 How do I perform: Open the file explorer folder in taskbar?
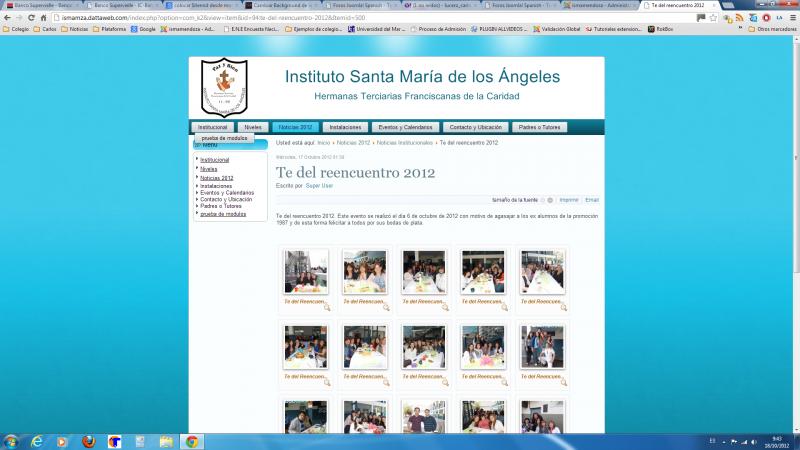coord(166,442)
